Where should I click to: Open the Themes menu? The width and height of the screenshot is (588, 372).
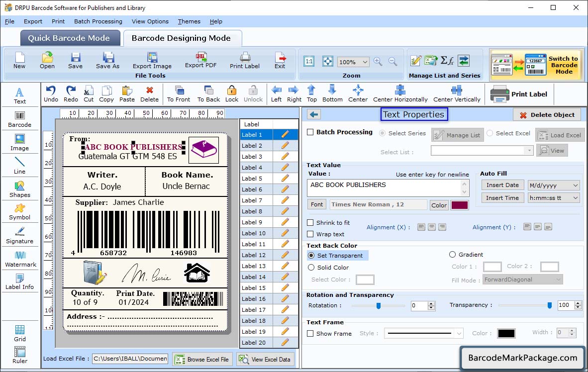point(189,21)
